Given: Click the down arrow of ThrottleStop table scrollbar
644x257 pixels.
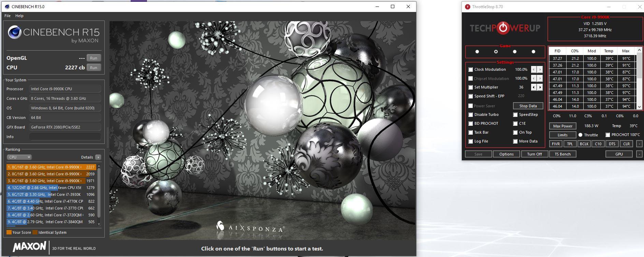Looking at the screenshot, I should (x=639, y=107).
